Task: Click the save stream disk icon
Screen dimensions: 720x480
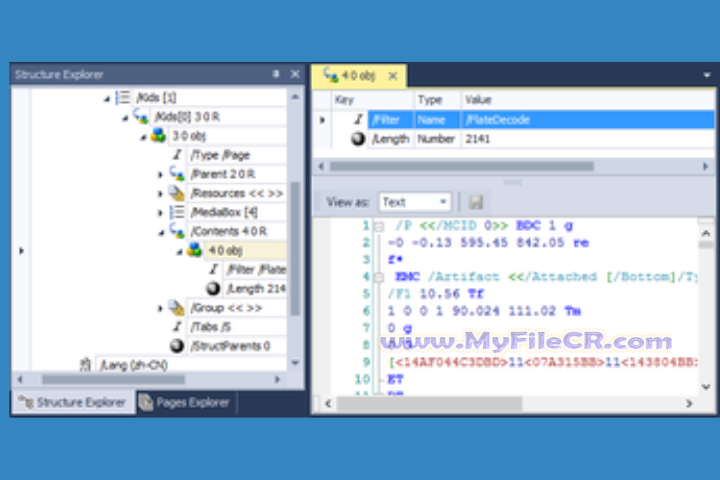Action: (x=476, y=202)
